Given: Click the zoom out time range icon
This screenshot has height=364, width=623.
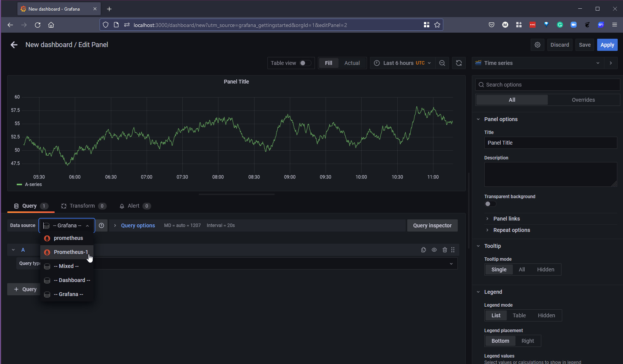Looking at the screenshot, I should (x=442, y=63).
